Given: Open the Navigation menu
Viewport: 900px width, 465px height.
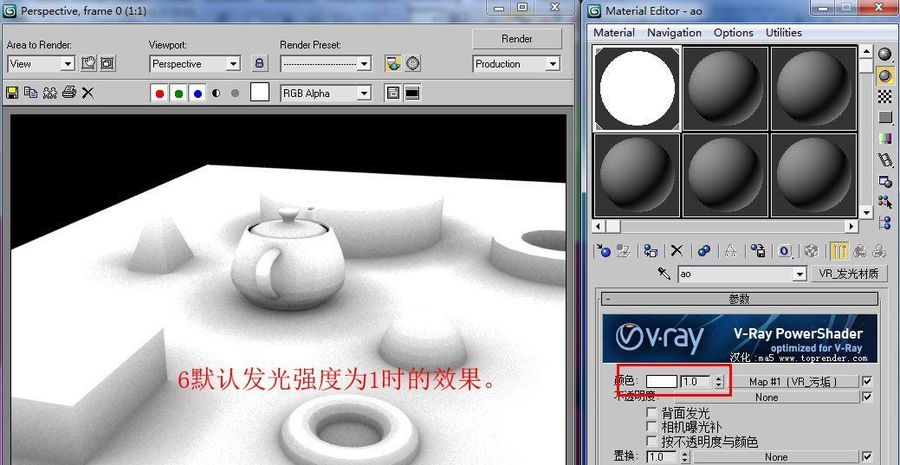Looking at the screenshot, I should click(674, 33).
